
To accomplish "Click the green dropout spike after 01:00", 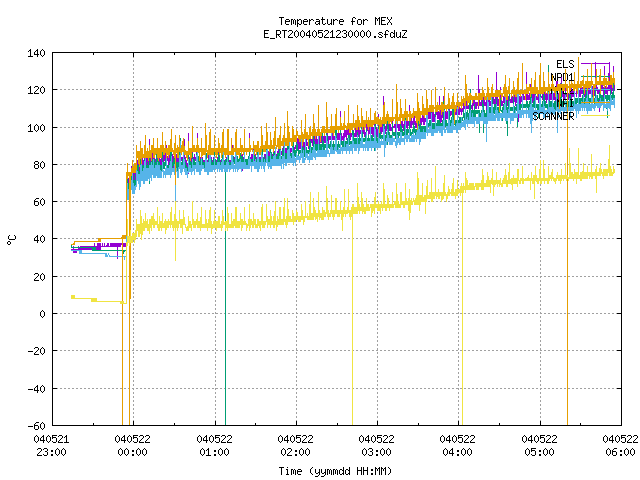I will click(225, 298).
